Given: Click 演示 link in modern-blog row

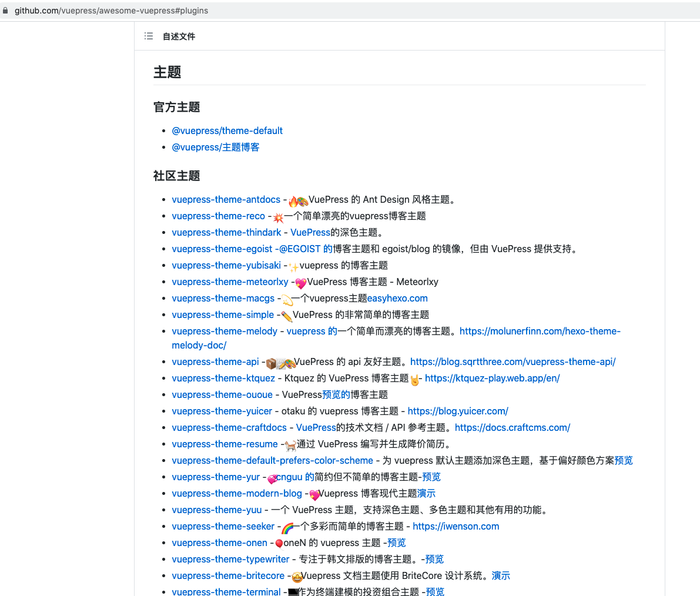Looking at the screenshot, I should tap(426, 494).
